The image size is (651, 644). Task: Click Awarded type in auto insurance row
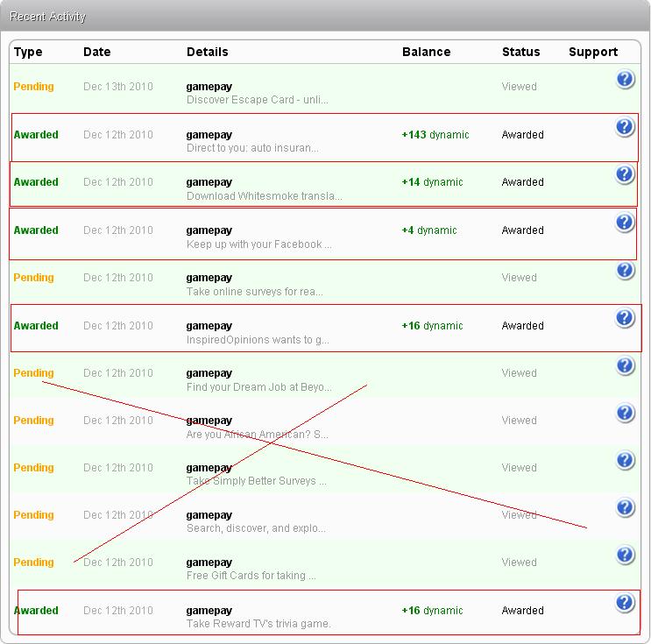36,135
